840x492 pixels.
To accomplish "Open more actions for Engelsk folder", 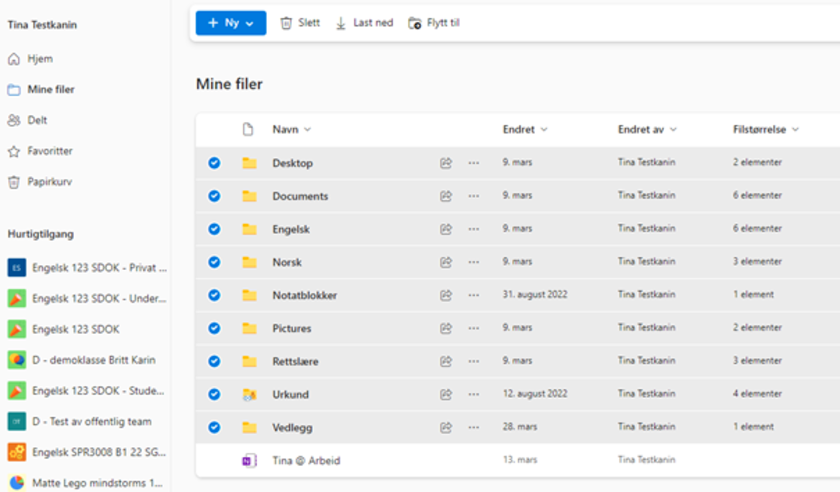I will 474,229.
